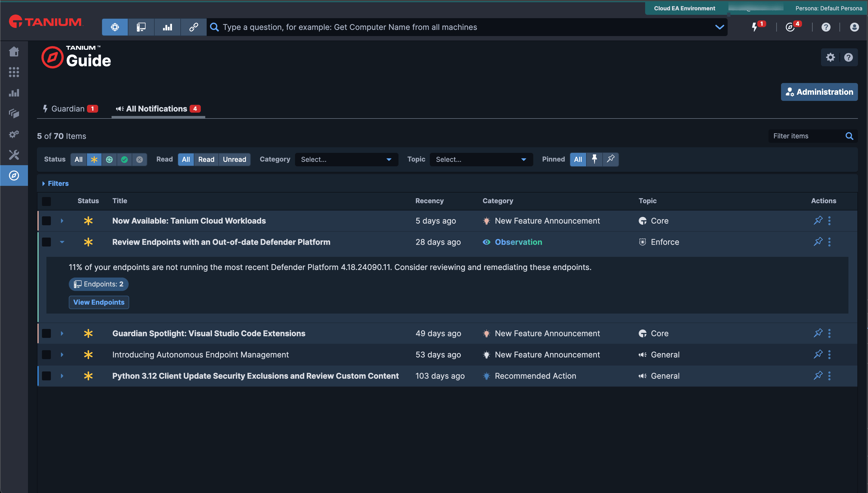Click the wrench tools sidebar icon
The height and width of the screenshot is (493, 868).
pos(14,155)
